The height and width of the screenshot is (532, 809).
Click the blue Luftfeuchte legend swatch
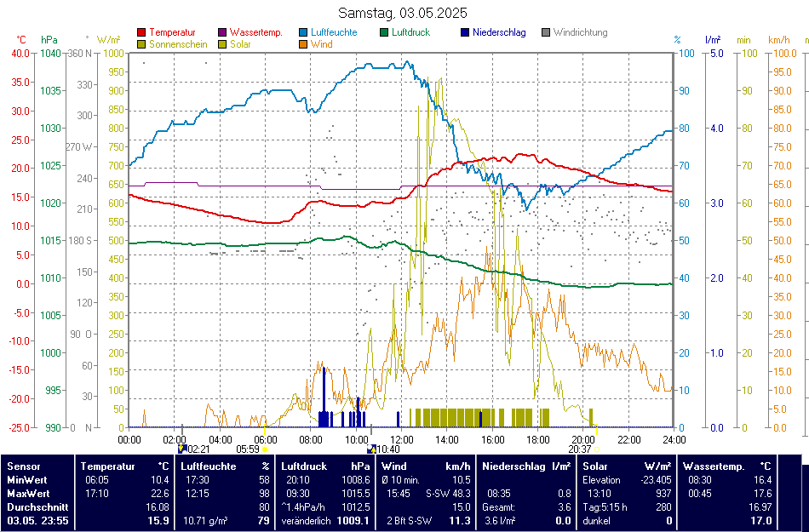[303, 32]
